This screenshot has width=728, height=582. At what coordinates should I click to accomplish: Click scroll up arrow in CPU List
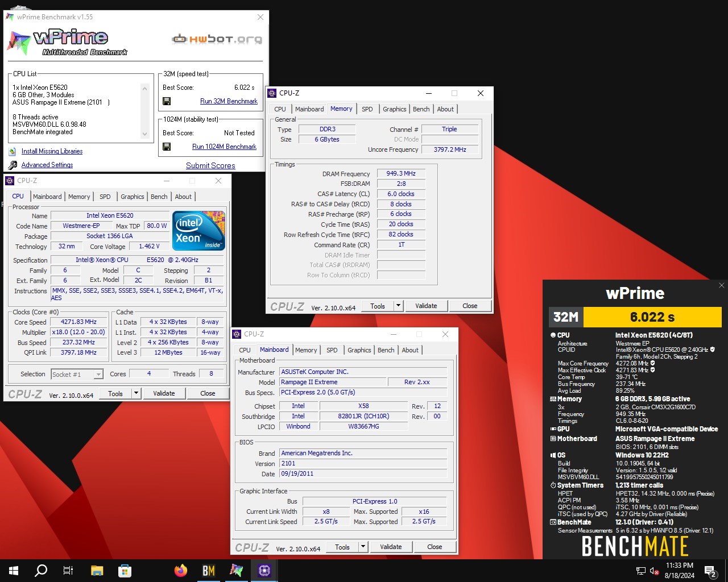tap(145, 89)
